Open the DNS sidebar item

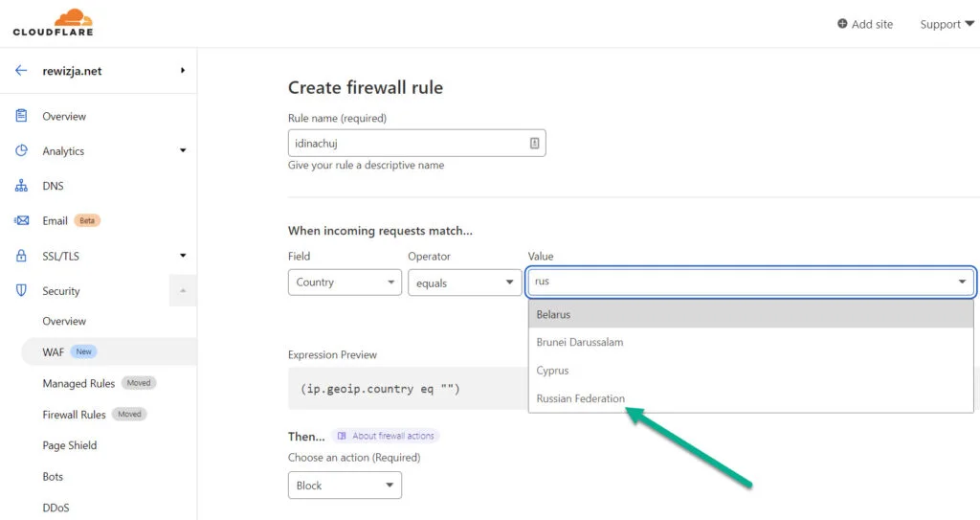click(x=54, y=186)
